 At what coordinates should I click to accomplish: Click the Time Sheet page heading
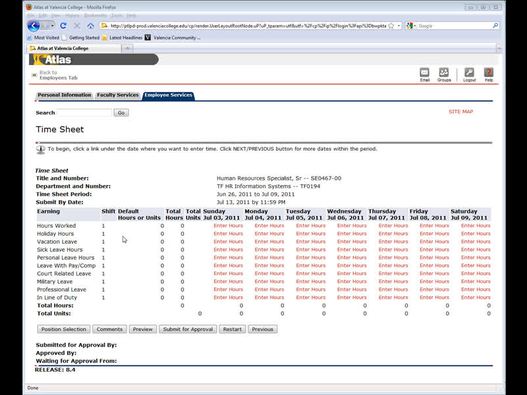pos(60,129)
